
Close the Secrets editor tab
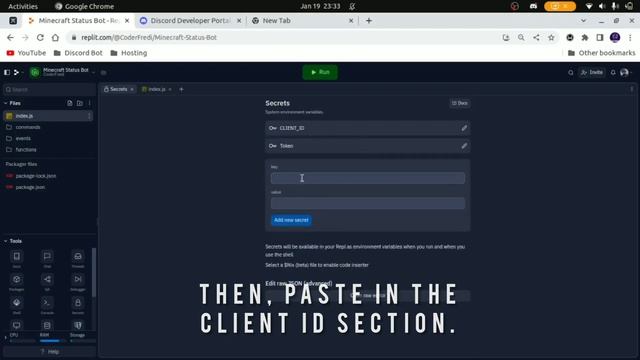(x=132, y=89)
